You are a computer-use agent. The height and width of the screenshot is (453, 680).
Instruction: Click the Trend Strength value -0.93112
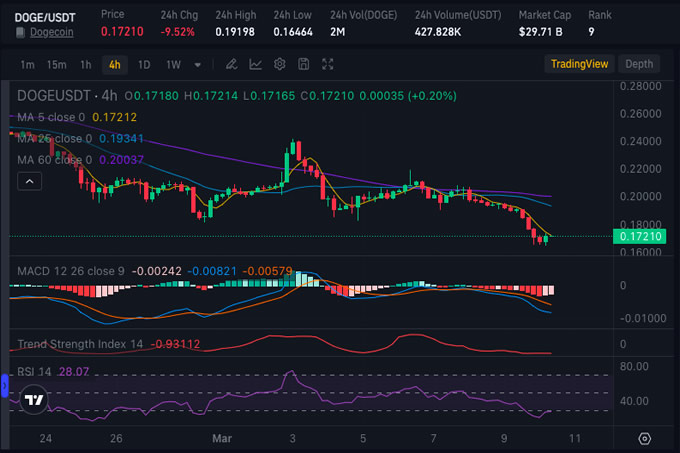pyautogui.click(x=175, y=344)
